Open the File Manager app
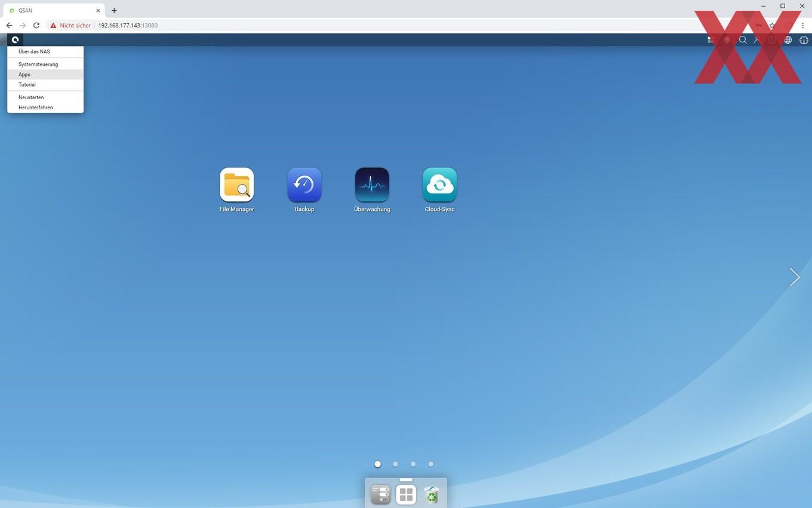 point(237,185)
